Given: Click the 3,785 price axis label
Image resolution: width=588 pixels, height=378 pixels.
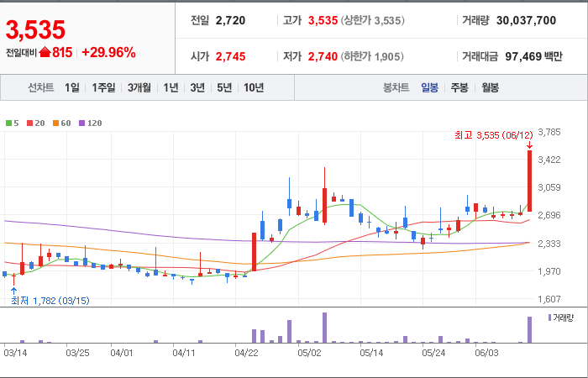Looking at the screenshot, I should click(x=549, y=132).
